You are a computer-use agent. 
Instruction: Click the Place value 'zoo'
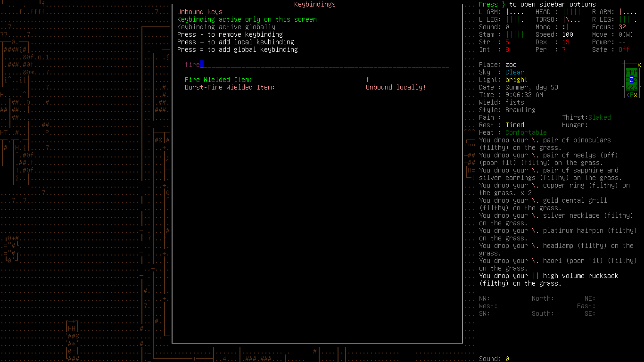pyautogui.click(x=511, y=65)
